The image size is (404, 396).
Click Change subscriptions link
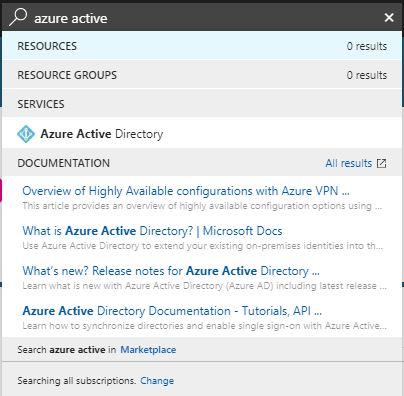(157, 381)
